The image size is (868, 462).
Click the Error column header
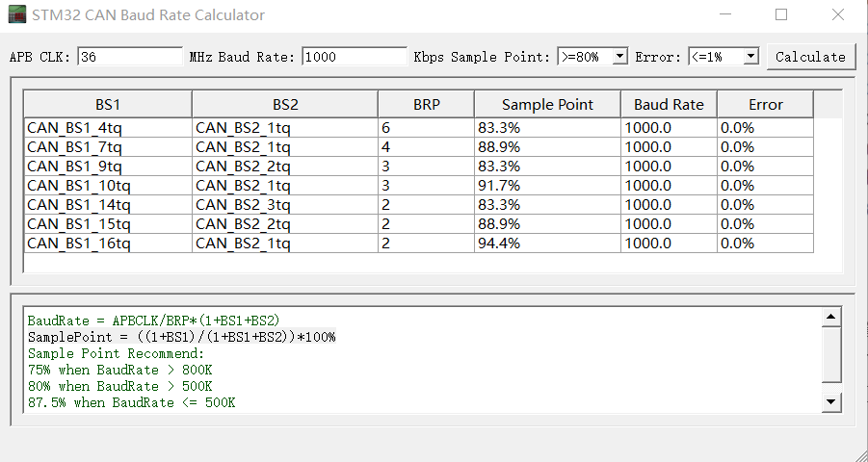766,105
